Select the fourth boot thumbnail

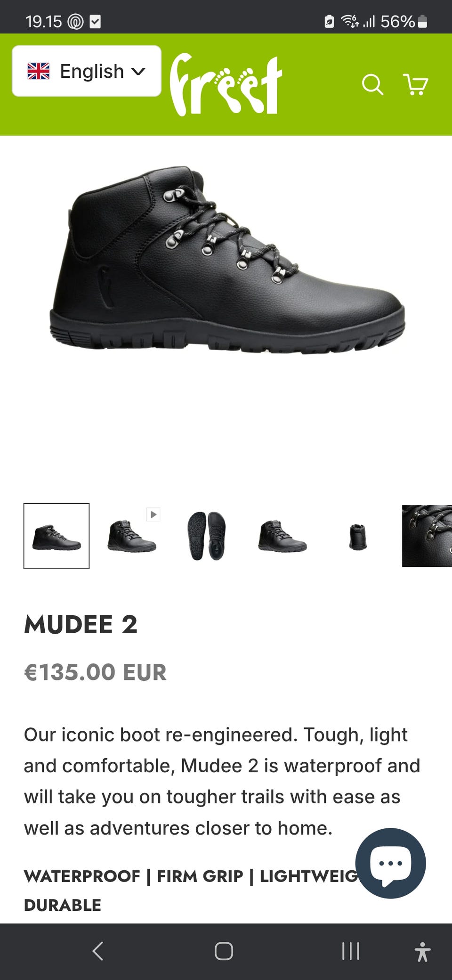(x=282, y=536)
